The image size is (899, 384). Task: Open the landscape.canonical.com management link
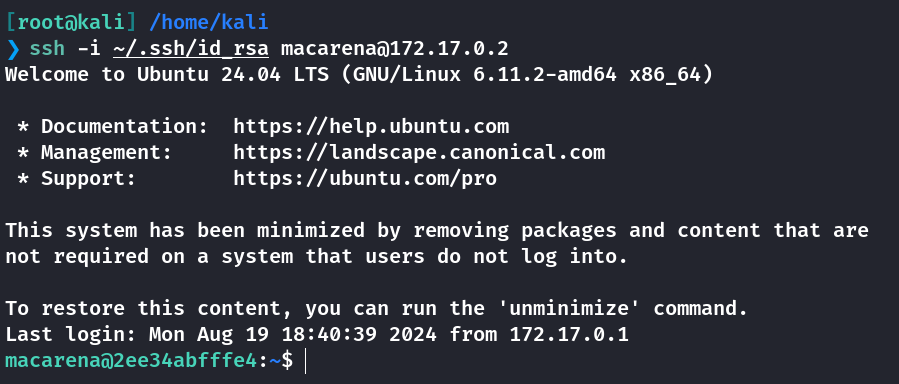419,152
